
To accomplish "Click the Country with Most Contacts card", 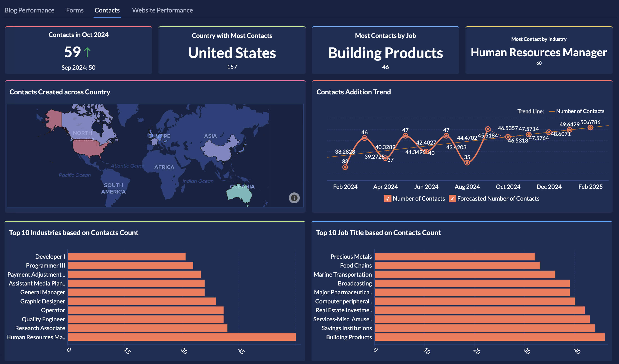I will click(x=232, y=50).
